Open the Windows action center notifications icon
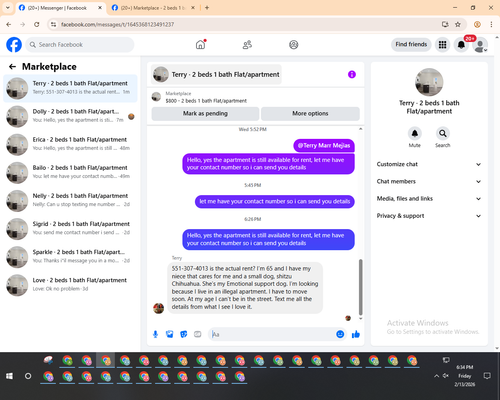The image size is (500, 400). pos(487,376)
